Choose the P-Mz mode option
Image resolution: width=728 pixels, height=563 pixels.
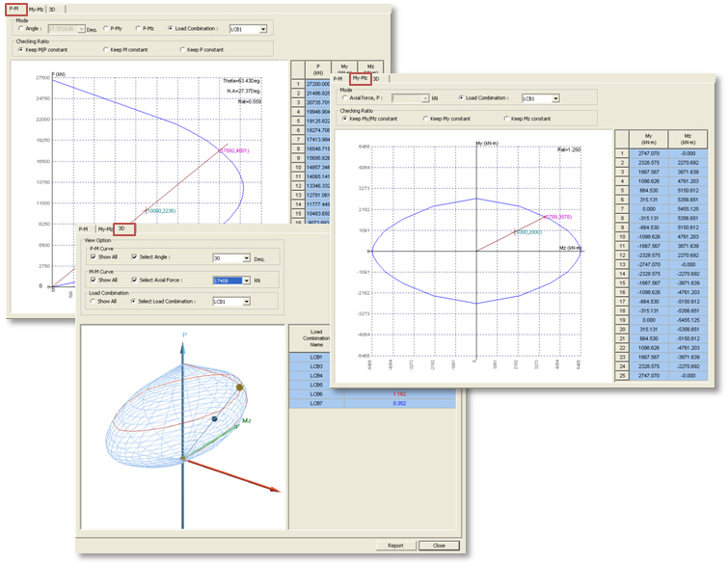[138, 29]
